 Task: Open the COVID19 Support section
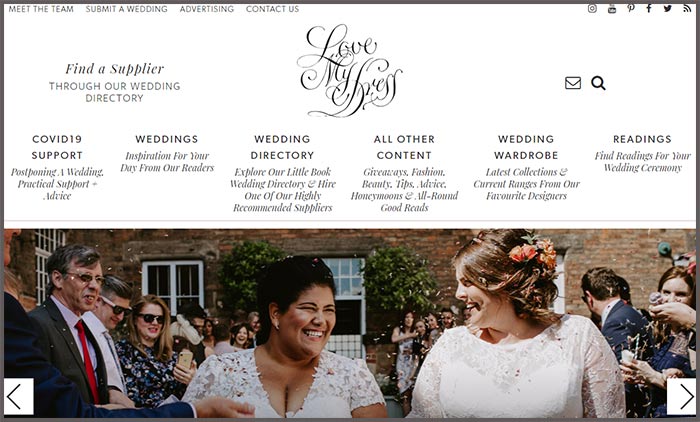tap(57, 147)
